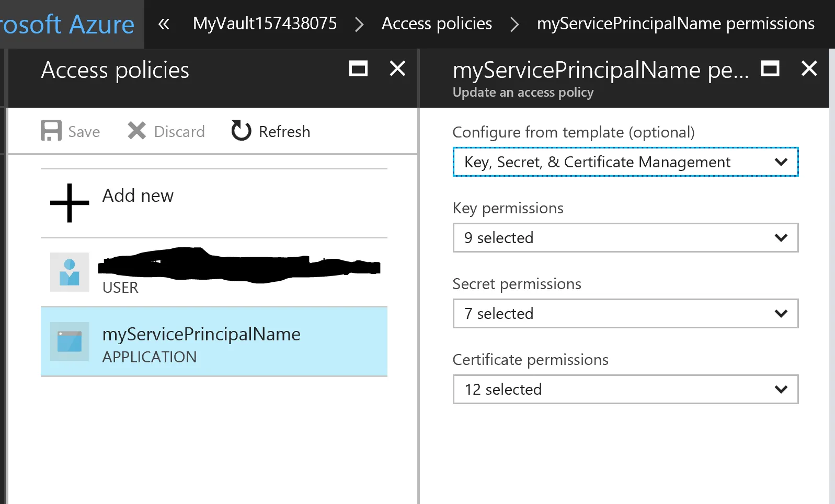
Task: Click the USER avatar icon
Action: click(70, 272)
